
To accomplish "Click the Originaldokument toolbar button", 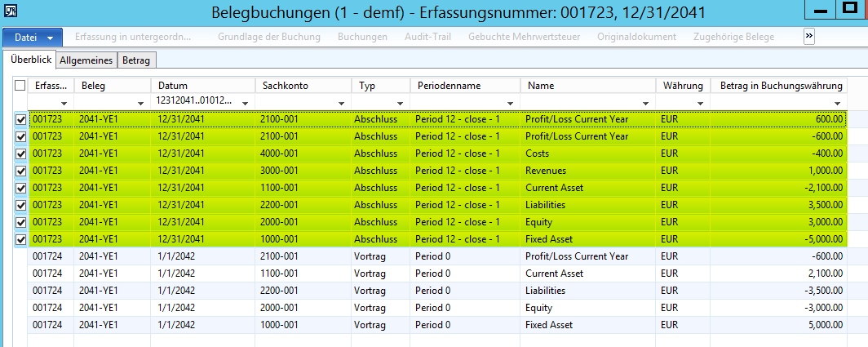I will 636,37.
